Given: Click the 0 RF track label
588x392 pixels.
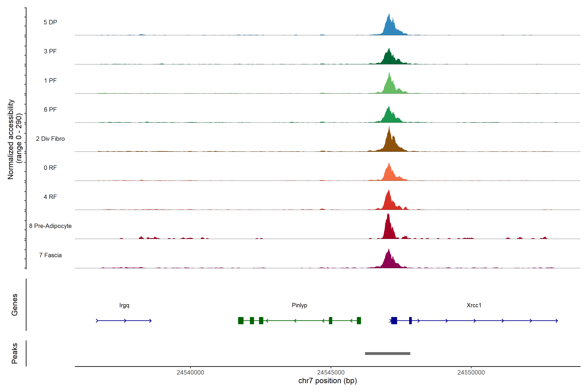Looking at the screenshot, I should (x=50, y=168).
